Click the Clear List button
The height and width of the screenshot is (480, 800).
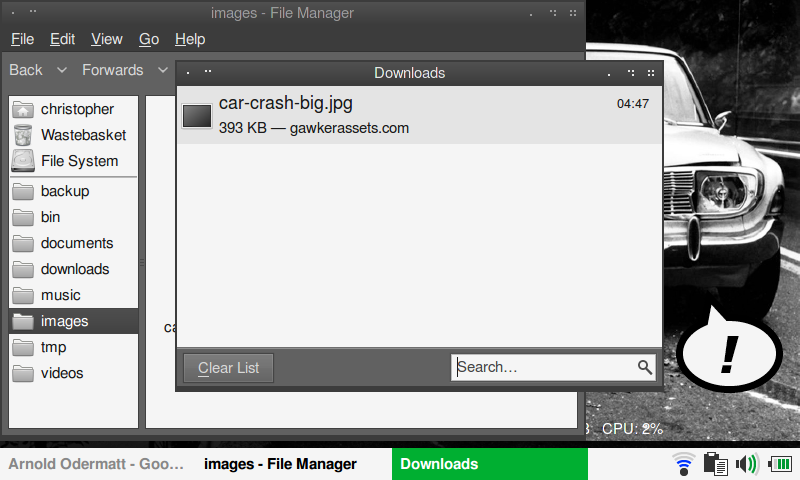(229, 368)
